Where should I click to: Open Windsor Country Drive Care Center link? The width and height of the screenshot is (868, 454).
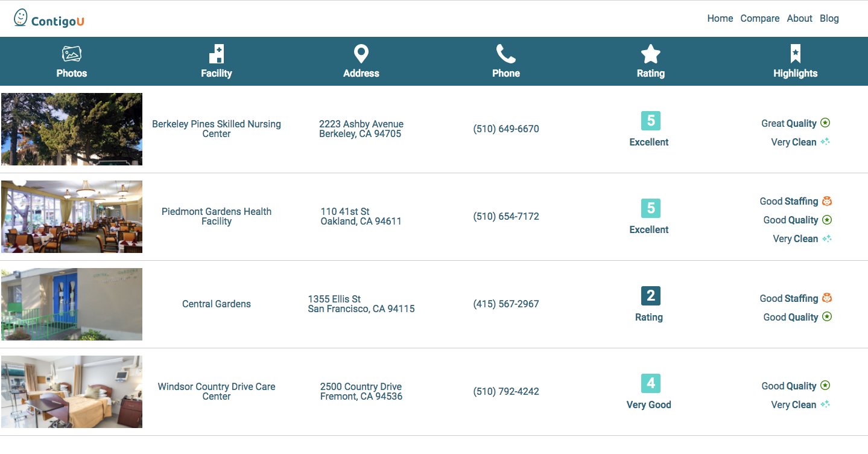pyautogui.click(x=217, y=391)
